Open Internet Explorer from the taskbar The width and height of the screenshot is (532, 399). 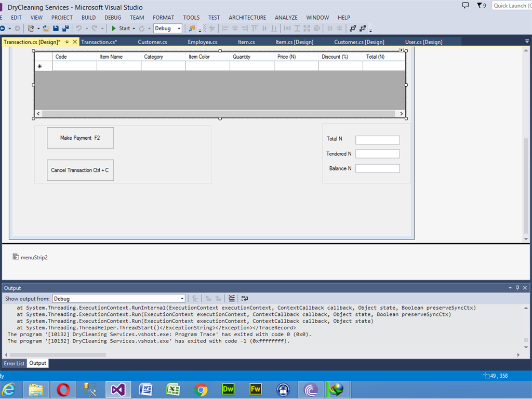pos(9,390)
